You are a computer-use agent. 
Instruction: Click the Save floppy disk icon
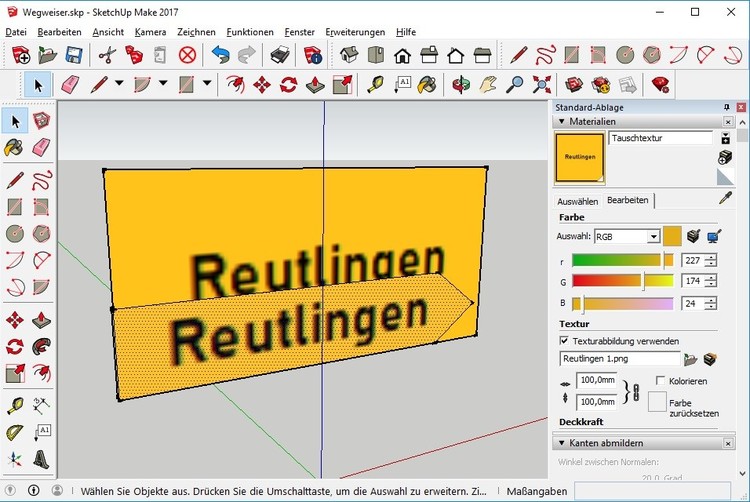[x=75, y=55]
